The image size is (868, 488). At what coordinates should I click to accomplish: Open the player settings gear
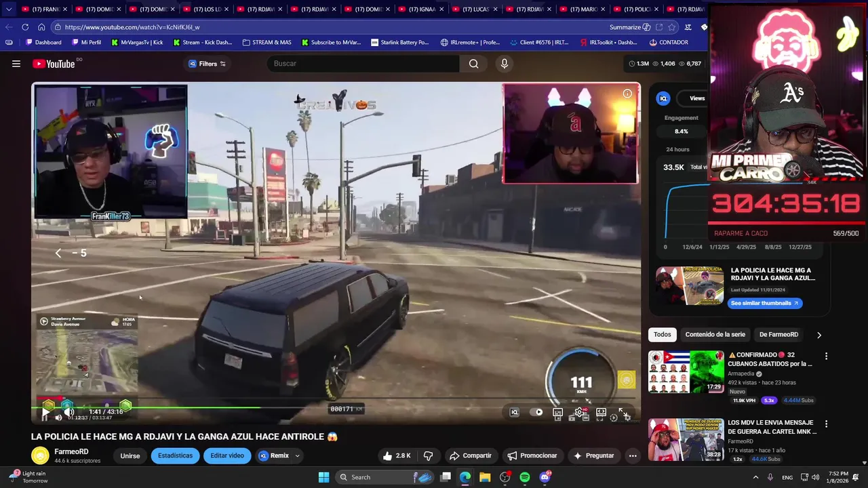tap(580, 412)
